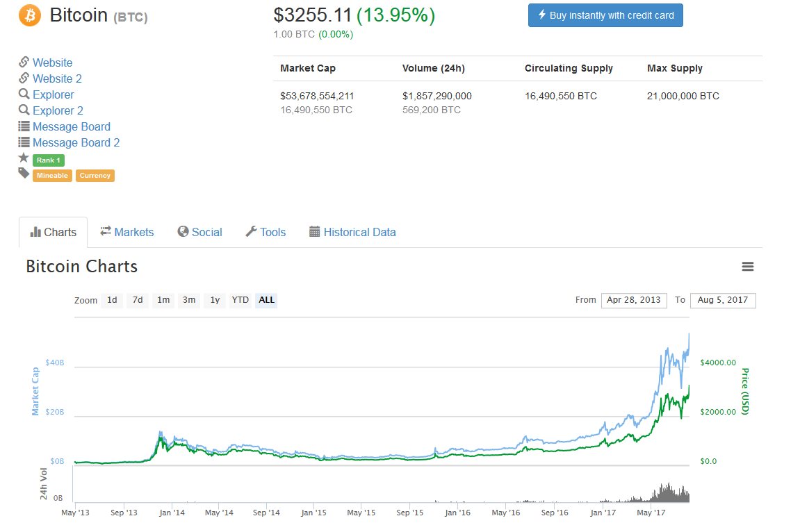Toggle the Price (USD) axis label
This screenshot has height=532, width=800.
click(745, 391)
